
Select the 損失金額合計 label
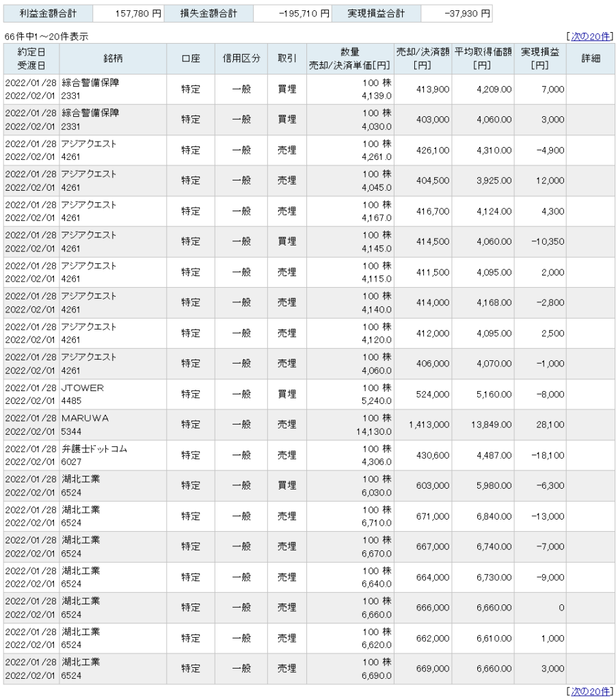tap(209, 14)
